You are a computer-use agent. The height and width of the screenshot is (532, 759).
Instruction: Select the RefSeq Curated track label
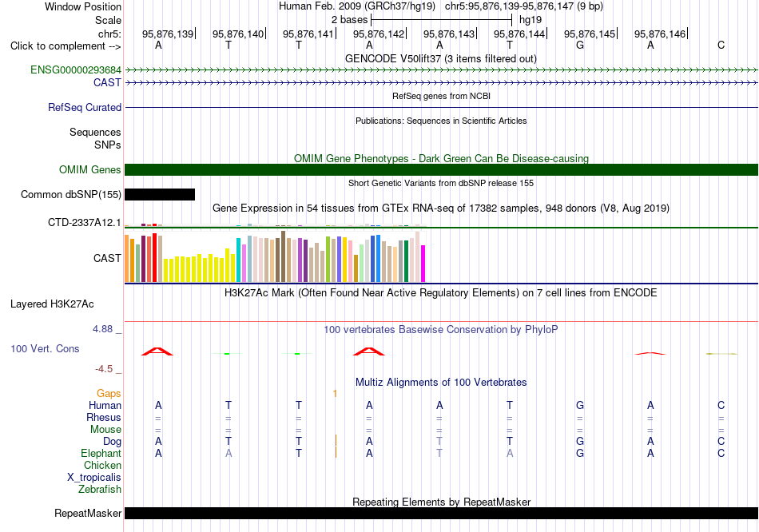[84, 107]
